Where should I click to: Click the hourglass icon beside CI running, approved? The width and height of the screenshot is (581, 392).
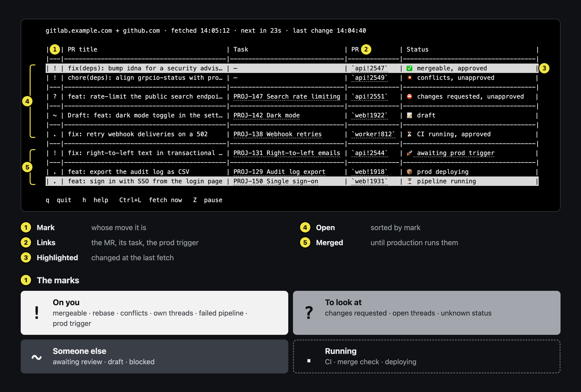pos(409,134)
